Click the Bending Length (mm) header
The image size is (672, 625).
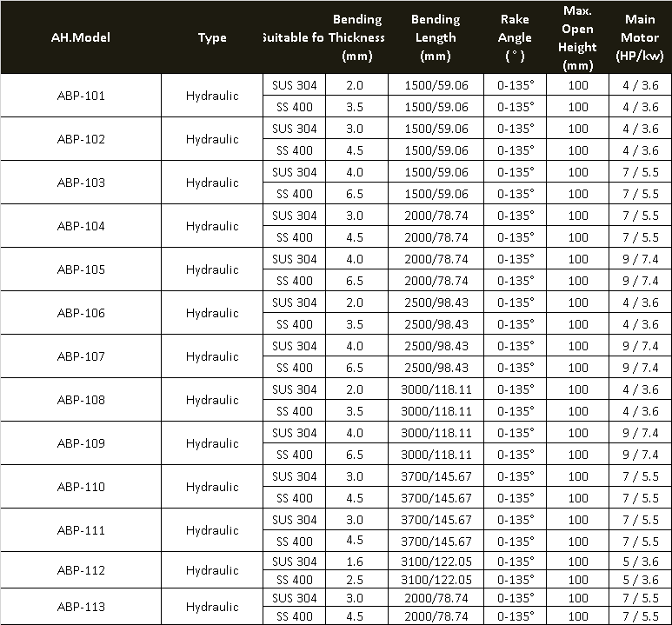point(436,37)
